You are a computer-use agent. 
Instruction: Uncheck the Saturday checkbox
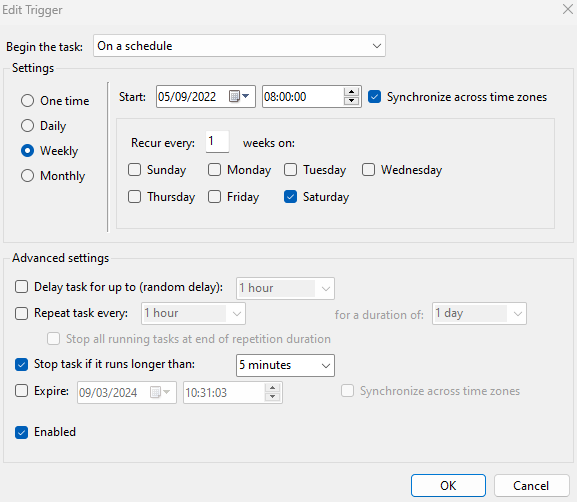pyautogui.click(x=290, y=197)
